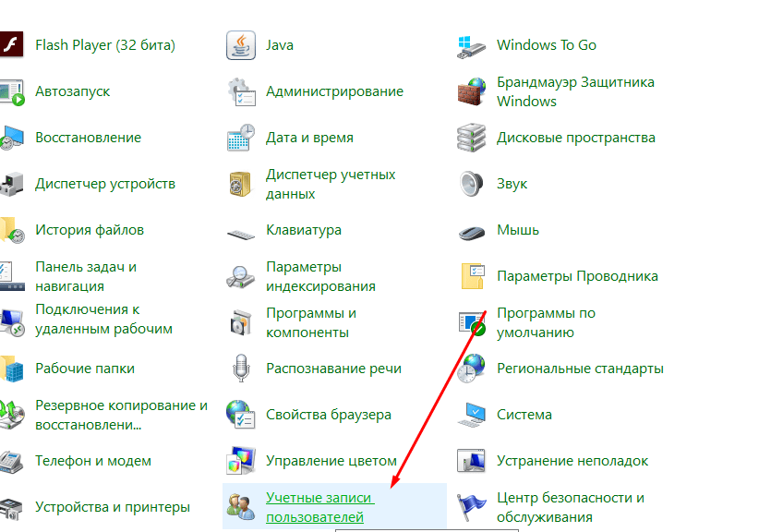Open the Свойства браузера link

click(329, 415)
